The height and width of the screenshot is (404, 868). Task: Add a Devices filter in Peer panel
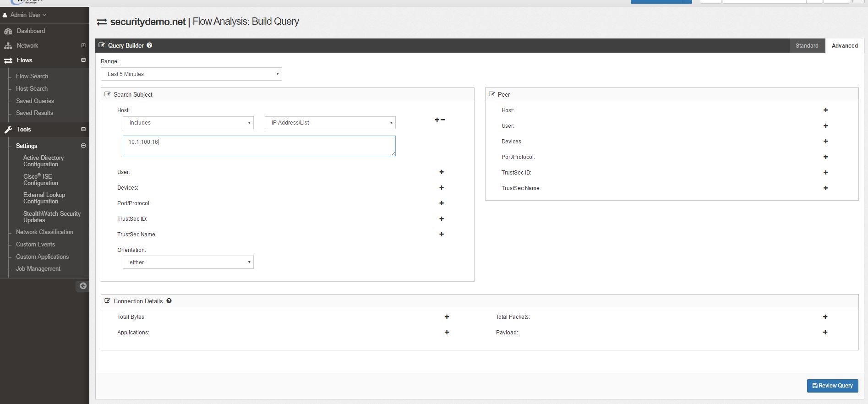coord(825,142)
